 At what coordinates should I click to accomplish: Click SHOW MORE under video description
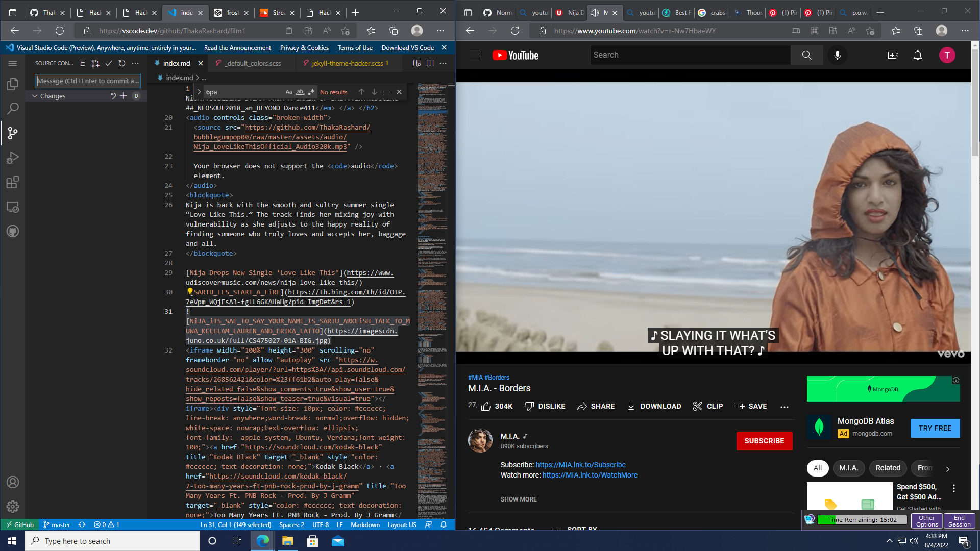(519, 499)
